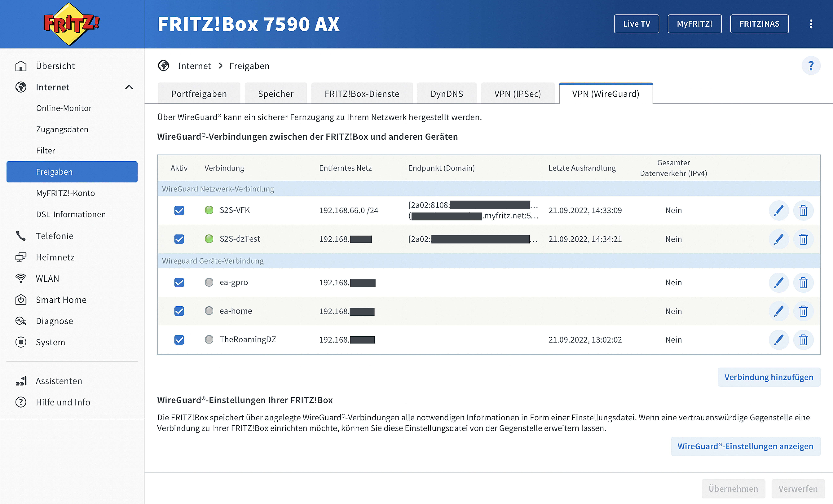Switch to the VPN (IPSec) tab
Viewport: 833px width, 504px height.
click(517, 94)
